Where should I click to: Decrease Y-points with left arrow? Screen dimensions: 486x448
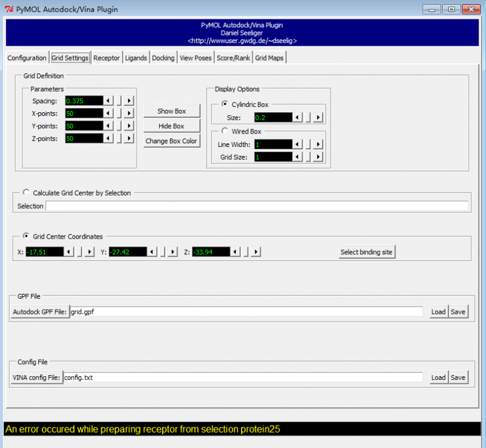[108, 126]
